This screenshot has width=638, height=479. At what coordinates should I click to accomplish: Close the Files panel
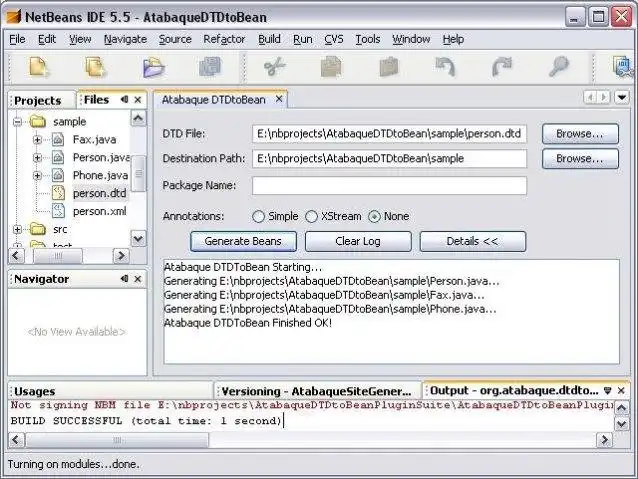pos(138,100)
